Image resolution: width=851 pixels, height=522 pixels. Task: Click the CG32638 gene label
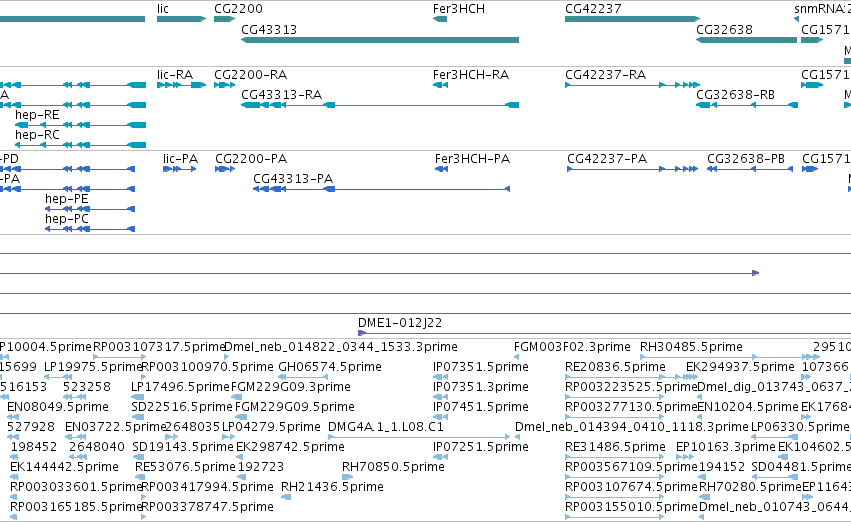tap(725, 29)
